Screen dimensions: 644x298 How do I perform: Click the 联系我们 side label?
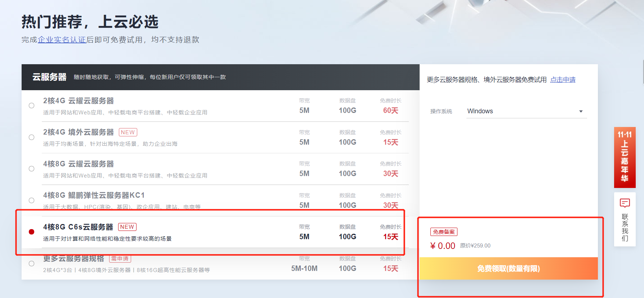pyautogui.click(x=625, y=227)
